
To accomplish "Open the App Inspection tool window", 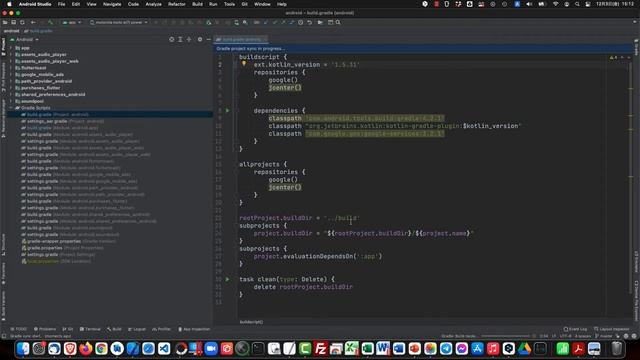I will (194, 329).
